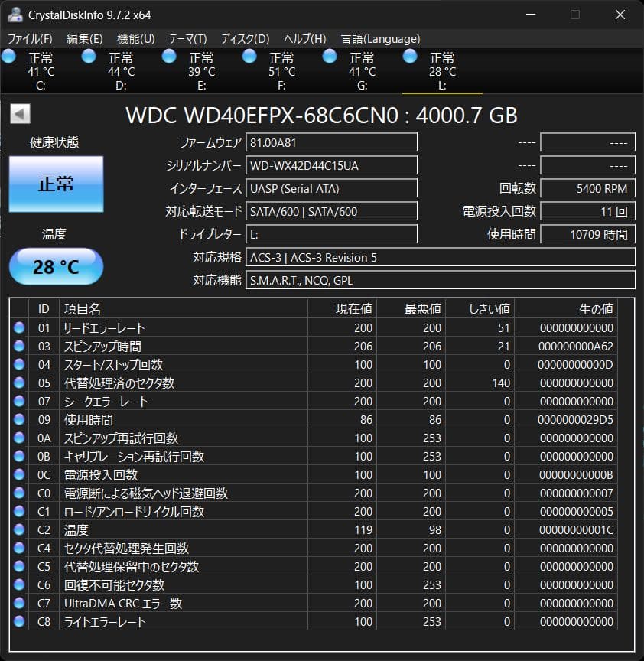
Task: Select the drive D: health status icon
Action: click(89, 56)
